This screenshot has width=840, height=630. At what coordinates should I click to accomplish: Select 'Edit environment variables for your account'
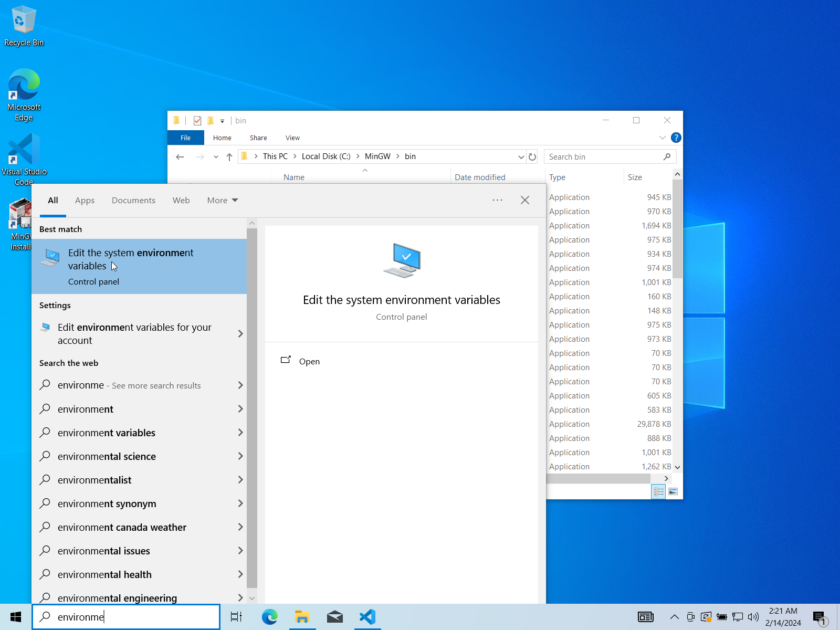pyautogui.click(x=134, y=334)
